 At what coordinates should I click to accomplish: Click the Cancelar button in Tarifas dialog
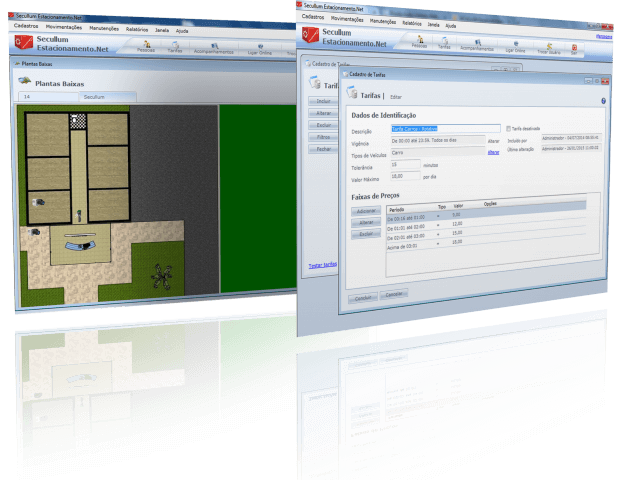point(393,295)
